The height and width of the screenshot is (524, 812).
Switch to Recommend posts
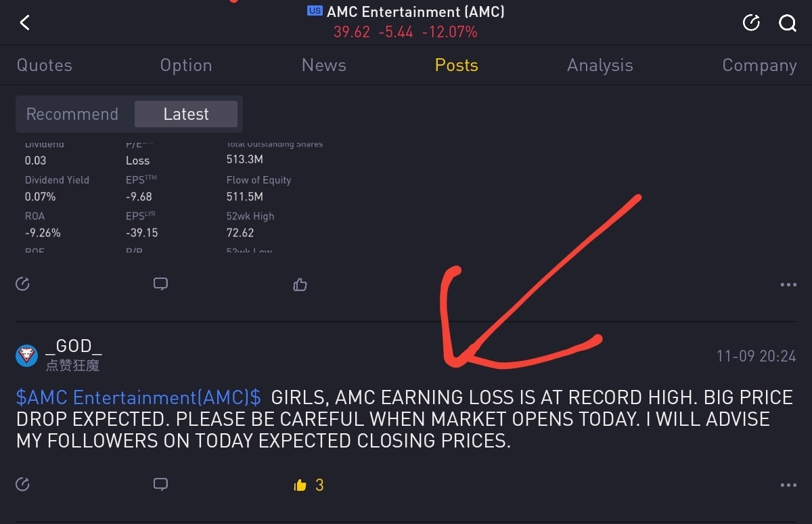tap(72, 114)
